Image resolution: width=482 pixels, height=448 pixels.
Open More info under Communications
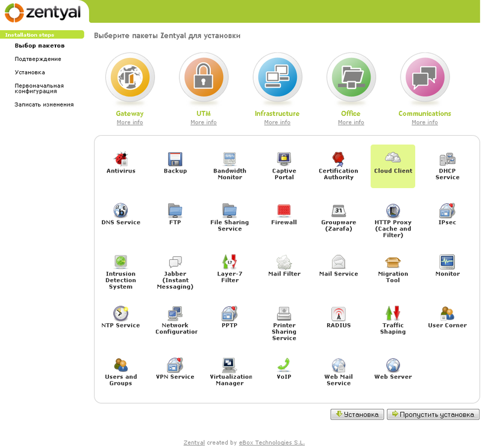(x=425, y=122)
